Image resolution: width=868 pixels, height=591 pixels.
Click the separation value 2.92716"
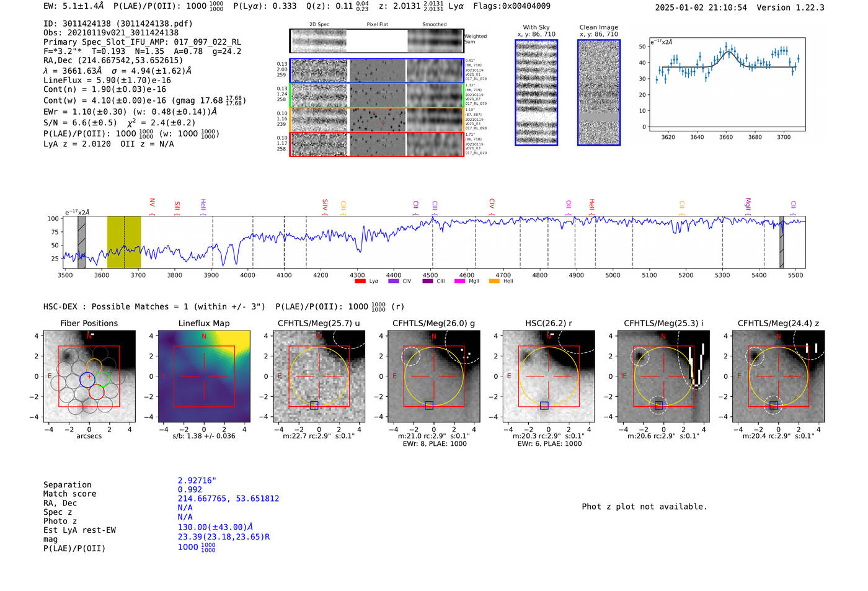(x=197, y=481)
